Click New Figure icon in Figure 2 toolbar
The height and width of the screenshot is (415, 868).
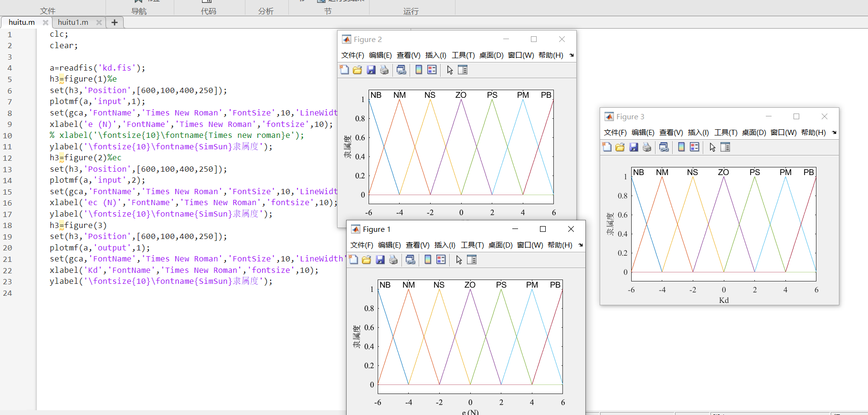coord(344,70)
